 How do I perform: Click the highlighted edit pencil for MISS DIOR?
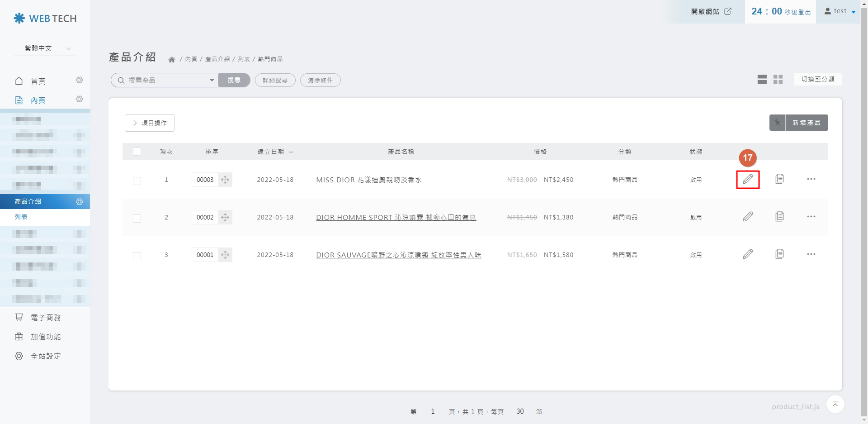click(x=748, y=179)
